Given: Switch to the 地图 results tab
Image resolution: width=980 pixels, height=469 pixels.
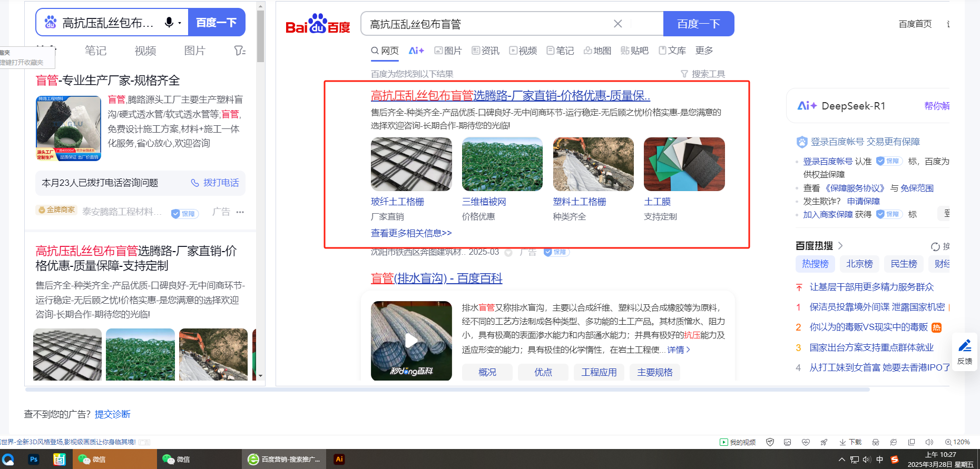Looking at the screenshot, I should pos(597,51).
